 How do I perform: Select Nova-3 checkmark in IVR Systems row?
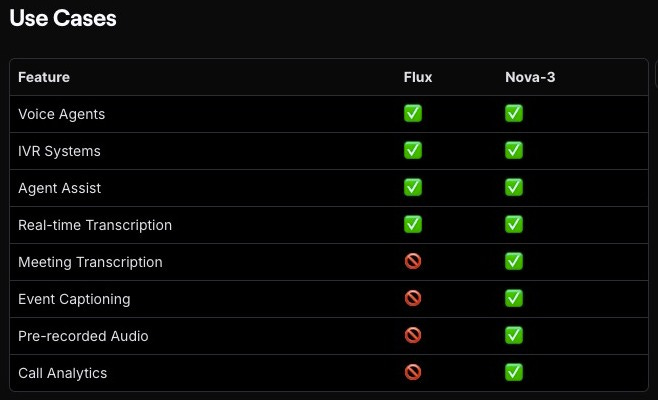pos(514,150)
